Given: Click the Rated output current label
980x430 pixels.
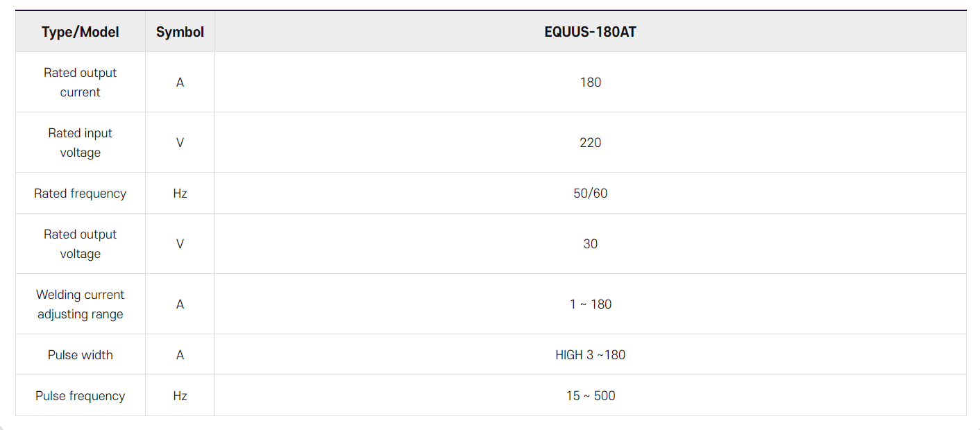Looking at the screenshot, I should pyautogui.click(x=81, y=83).
